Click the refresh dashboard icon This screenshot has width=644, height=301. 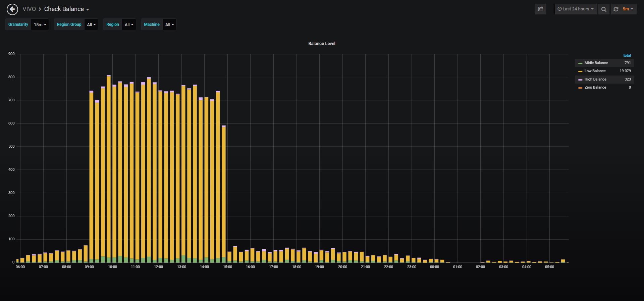coord(616,9)
